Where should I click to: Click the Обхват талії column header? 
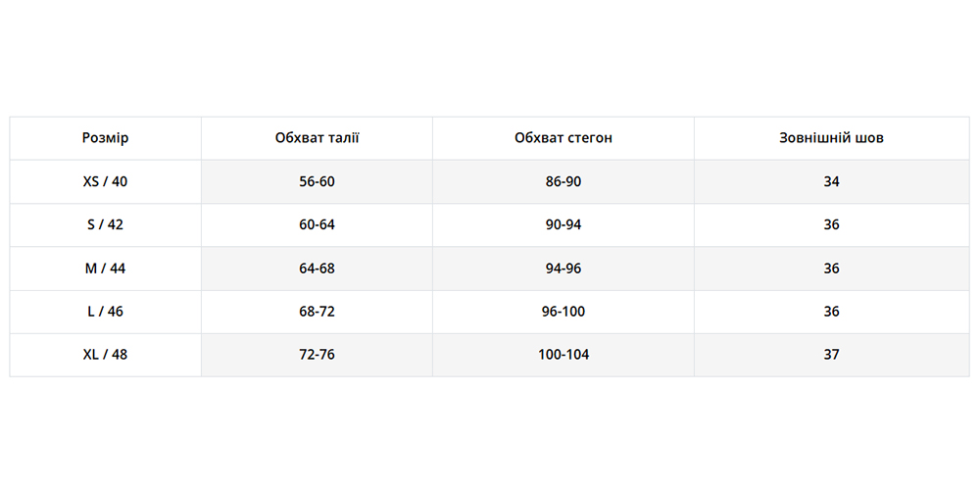click(x=317, y=138)
